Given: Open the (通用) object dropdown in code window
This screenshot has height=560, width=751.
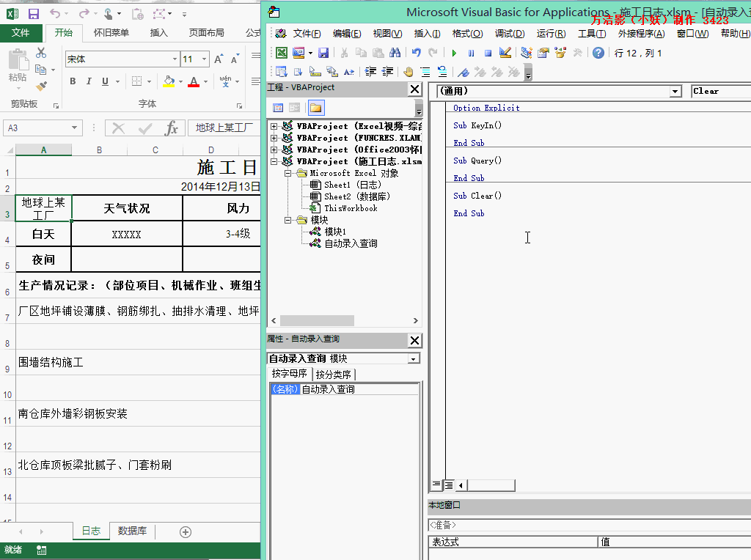Looking at the screenshot, I should 675,92.
